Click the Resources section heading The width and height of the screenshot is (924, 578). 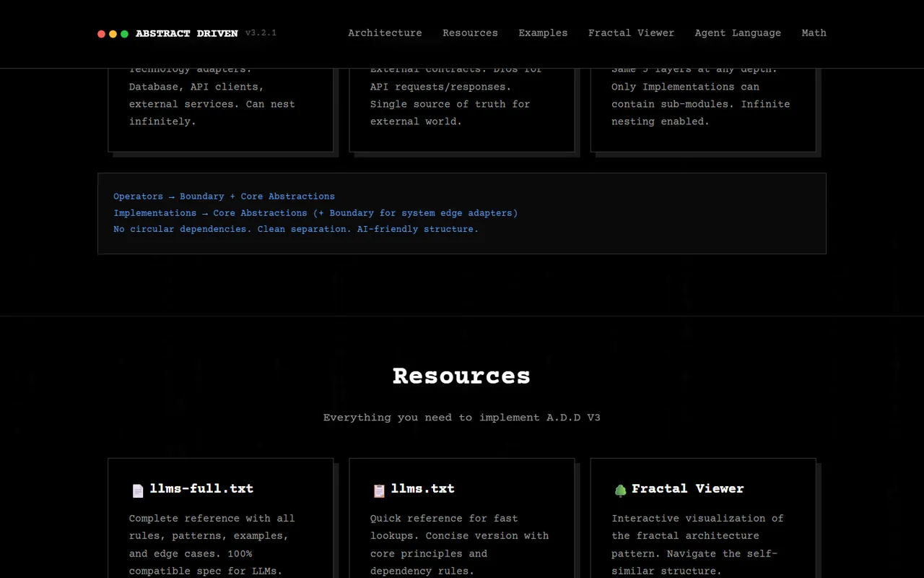pos(462,376)
